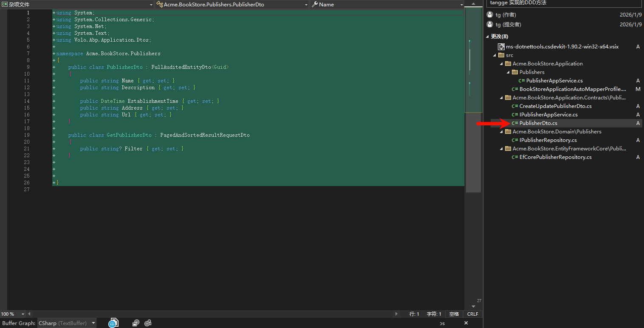
Task: Click the C# icon of IPublisherAppService.cs
Action: point(515,115)
